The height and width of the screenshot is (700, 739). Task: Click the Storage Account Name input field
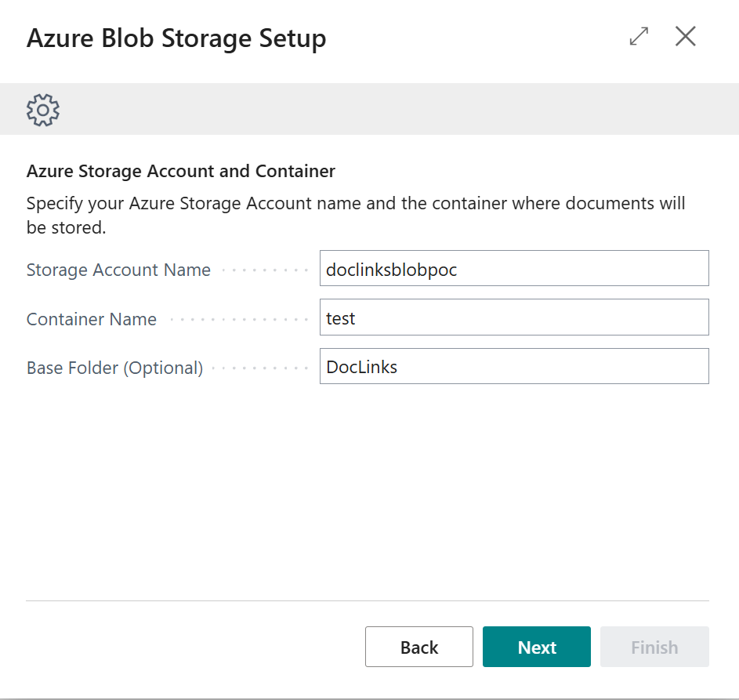pyautogui.click(x=513, y=269)
